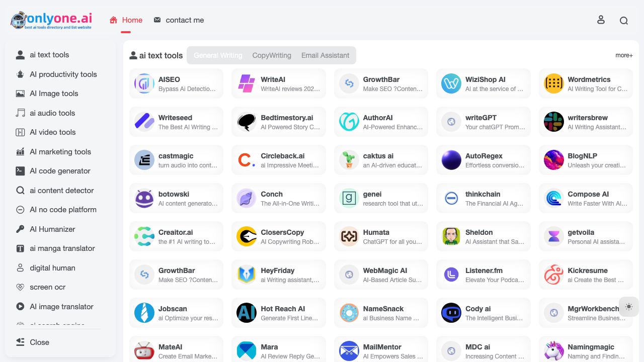The height and width of the screenshot is (362, 644).
Task: Select the General Writing tab
Action: (x=218, y=55)
